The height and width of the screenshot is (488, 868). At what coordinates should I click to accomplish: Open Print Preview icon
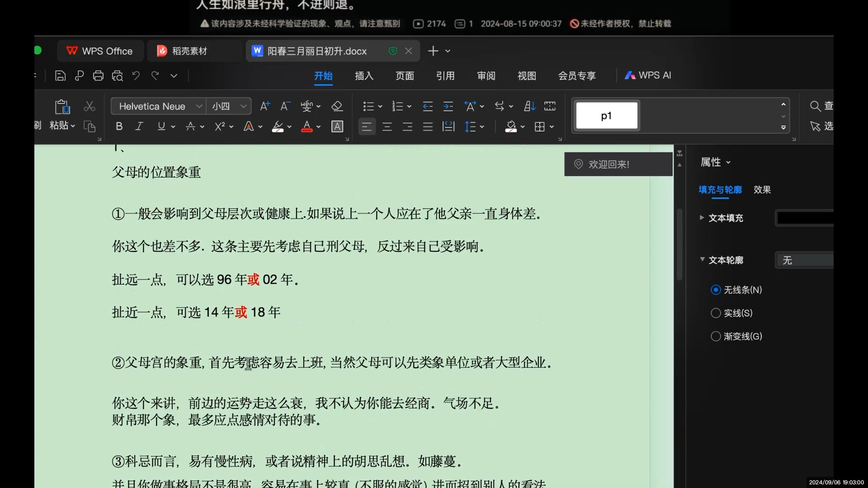[x=118, y=76]
